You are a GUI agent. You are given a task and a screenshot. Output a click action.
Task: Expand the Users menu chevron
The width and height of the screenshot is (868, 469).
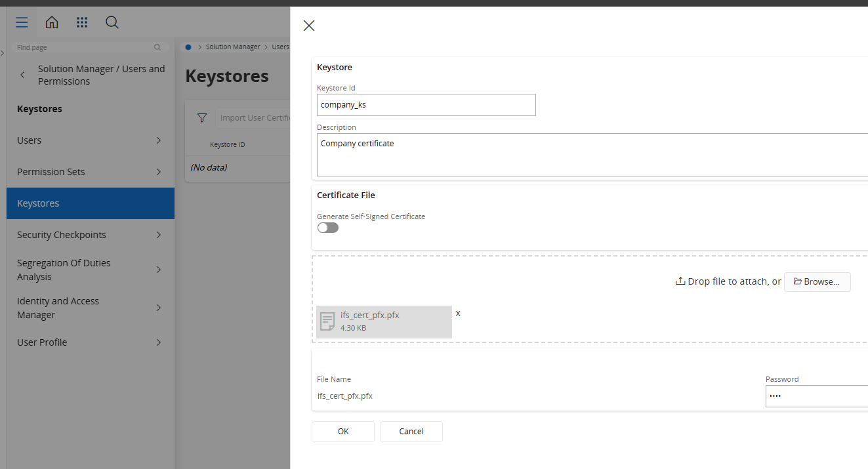159,140
